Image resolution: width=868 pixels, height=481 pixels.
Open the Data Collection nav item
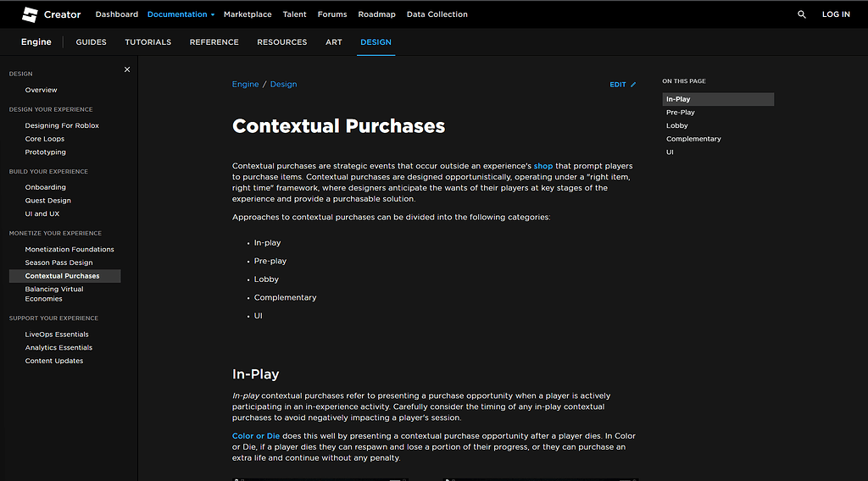click(x=437, y=14)
